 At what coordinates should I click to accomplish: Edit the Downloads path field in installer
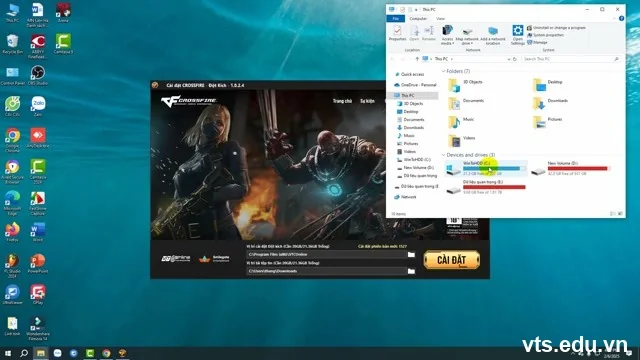pos(326,271)
